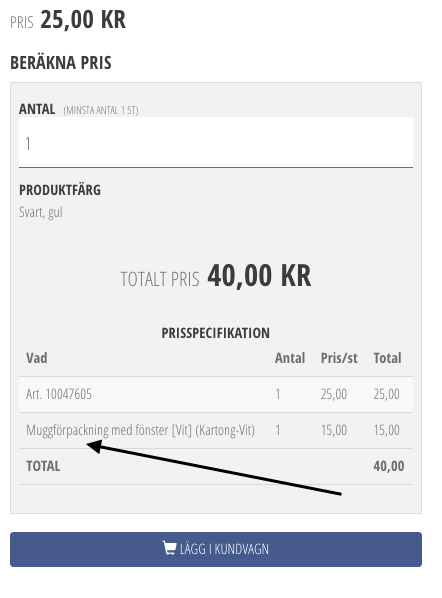Click the Lägg i kundvagn button
Image resolution: width=442 pixels, height=598 pixels.
click(216, 549)
